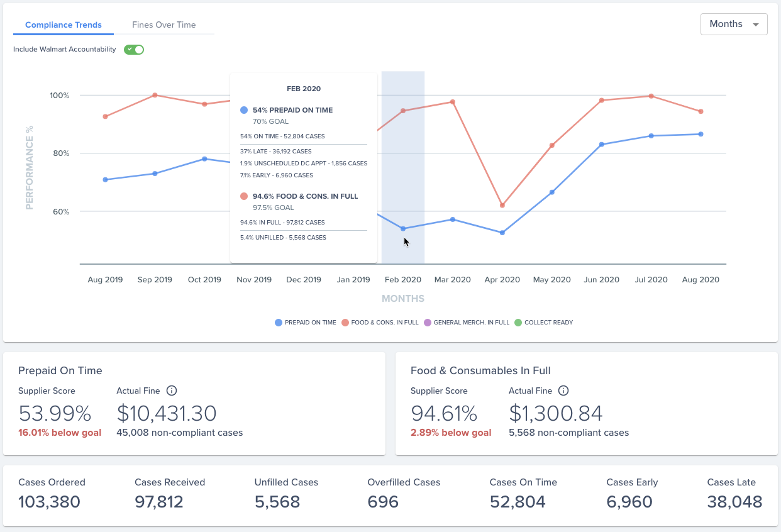This screenshot has height=532, width=781.
Task: Click the Prepaid On Time info icon
Action: 172,391
